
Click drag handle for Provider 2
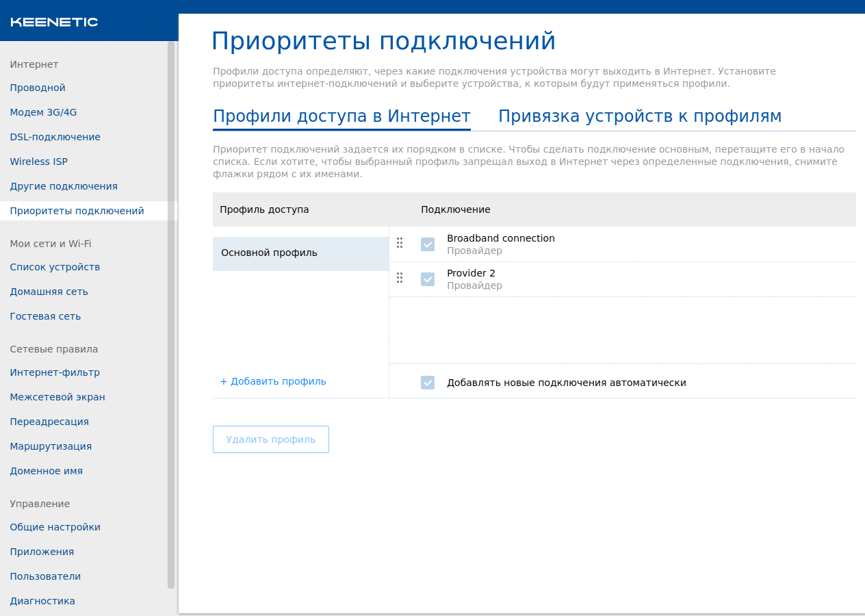400,278
